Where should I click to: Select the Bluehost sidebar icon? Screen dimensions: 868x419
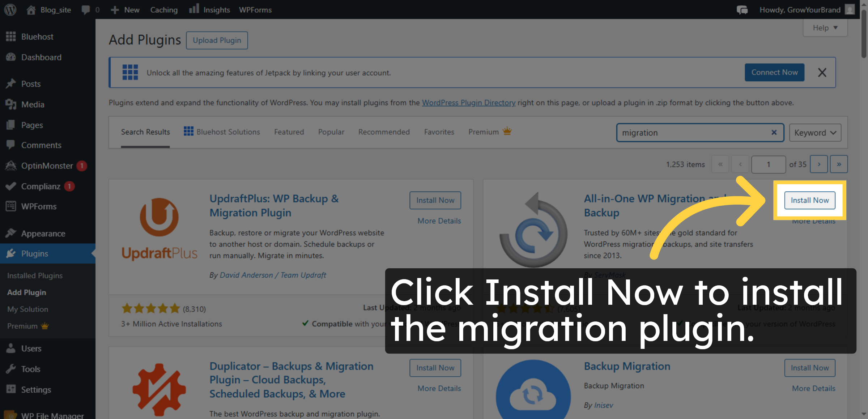click(11, 36)
